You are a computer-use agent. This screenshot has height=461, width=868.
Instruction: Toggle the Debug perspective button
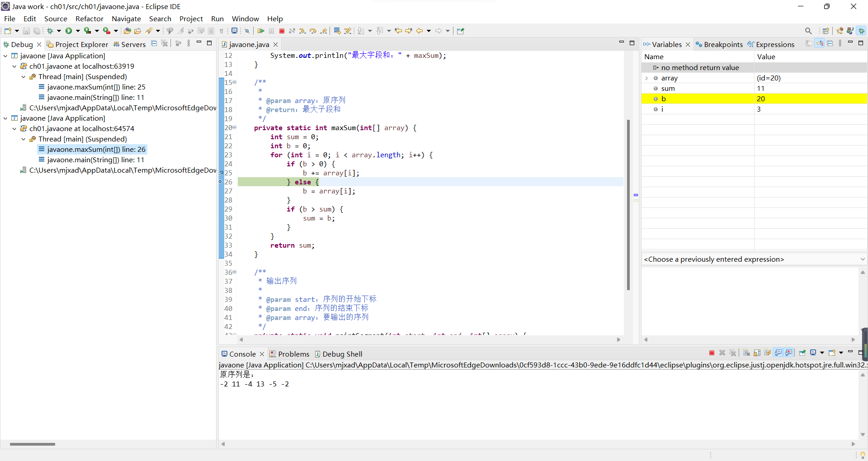coord(861,31)
